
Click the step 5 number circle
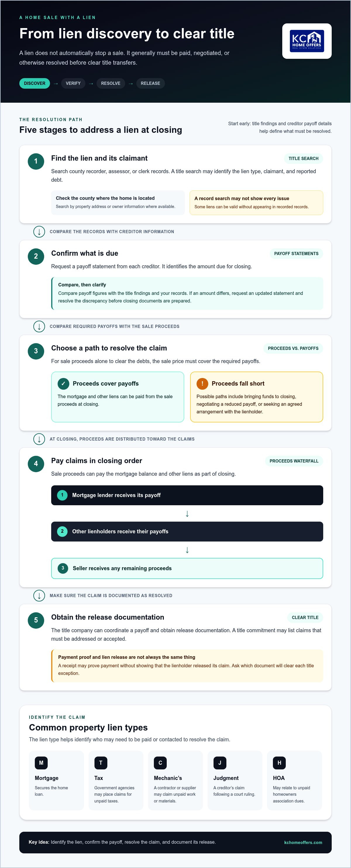(36, 620)
